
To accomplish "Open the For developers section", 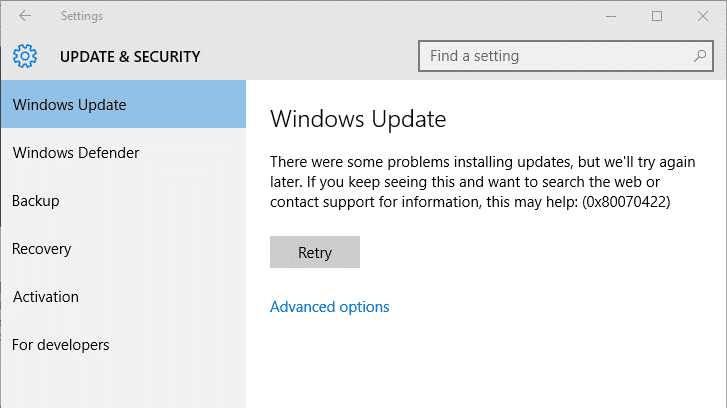I will (61, 345).
